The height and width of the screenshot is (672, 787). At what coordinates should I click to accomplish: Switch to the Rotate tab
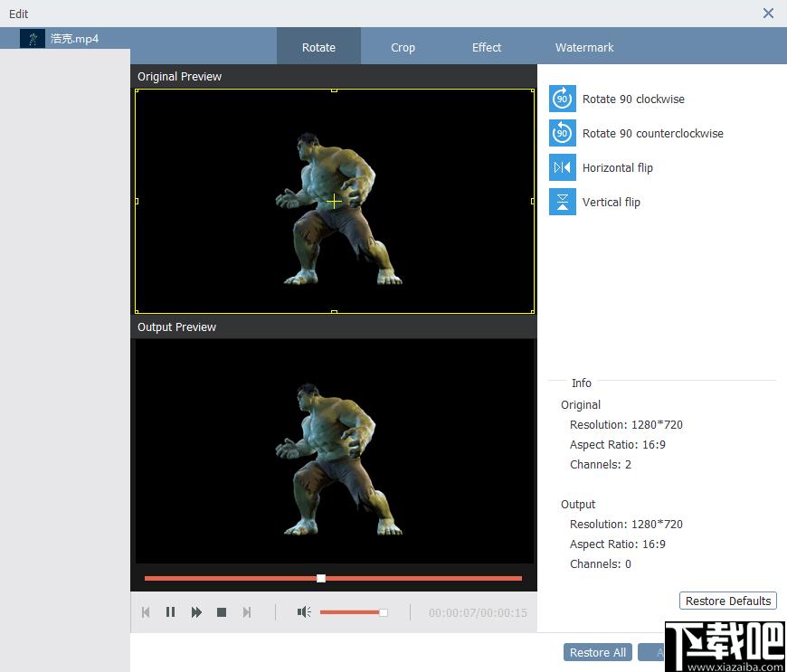click(318, 47)
